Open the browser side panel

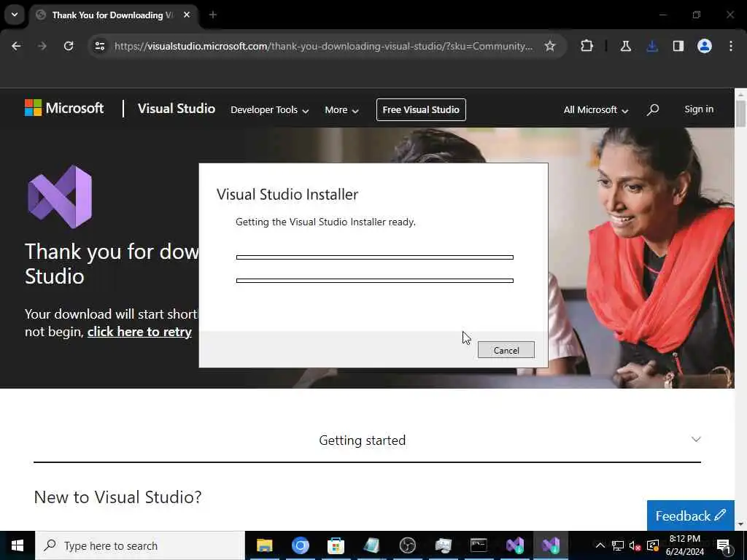click(678, 46)
